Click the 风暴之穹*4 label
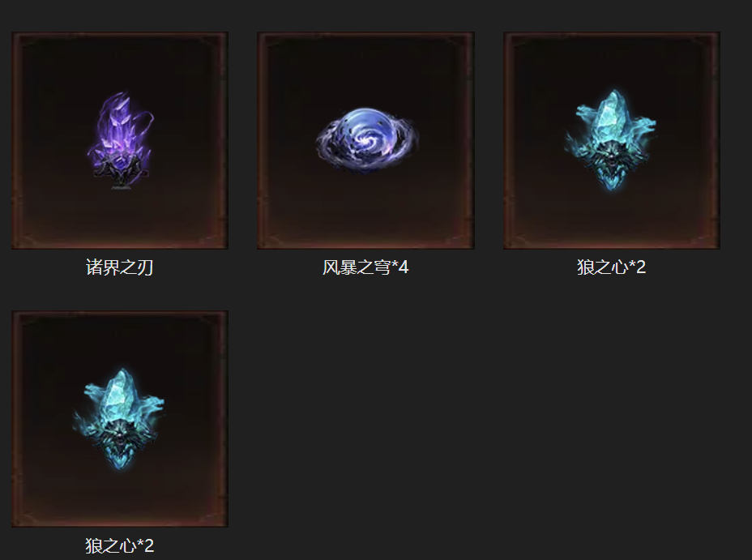 365,267
